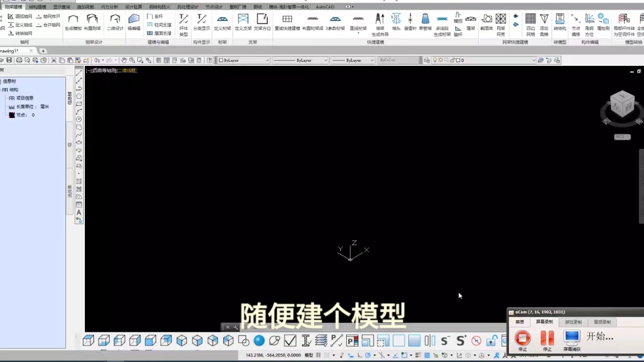Click the 定义轴线 define axis tool
This screenshot has width=644, height=362.
click(x=20, y=25)
